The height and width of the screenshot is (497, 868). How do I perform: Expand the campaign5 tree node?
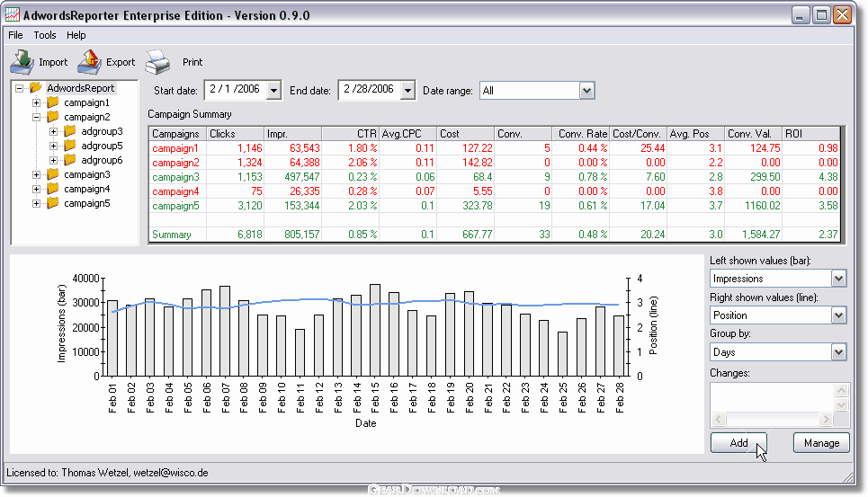[36, 203]
